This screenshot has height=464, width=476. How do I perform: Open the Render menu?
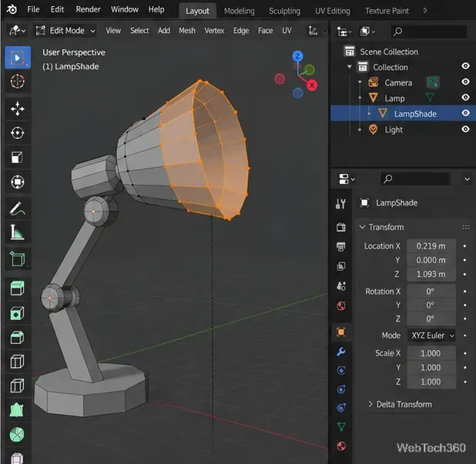point(88,9)
